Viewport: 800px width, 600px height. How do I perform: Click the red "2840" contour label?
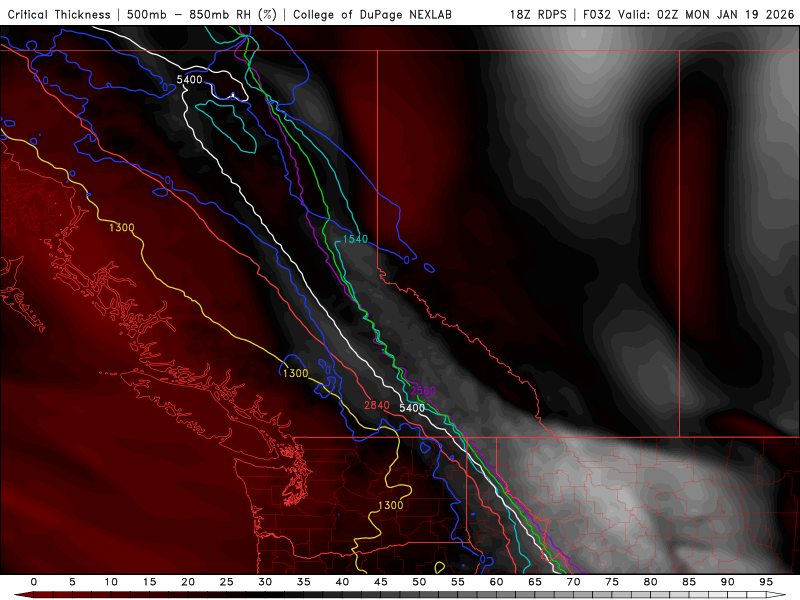click(x=377, y=405)
